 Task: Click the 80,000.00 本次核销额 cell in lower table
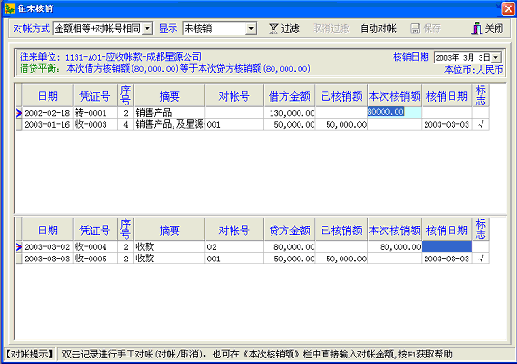tap(395, 247)
